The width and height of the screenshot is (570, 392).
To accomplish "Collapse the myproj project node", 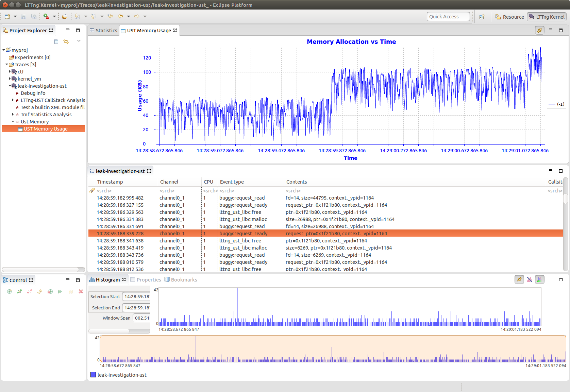I will click(4, 50).
